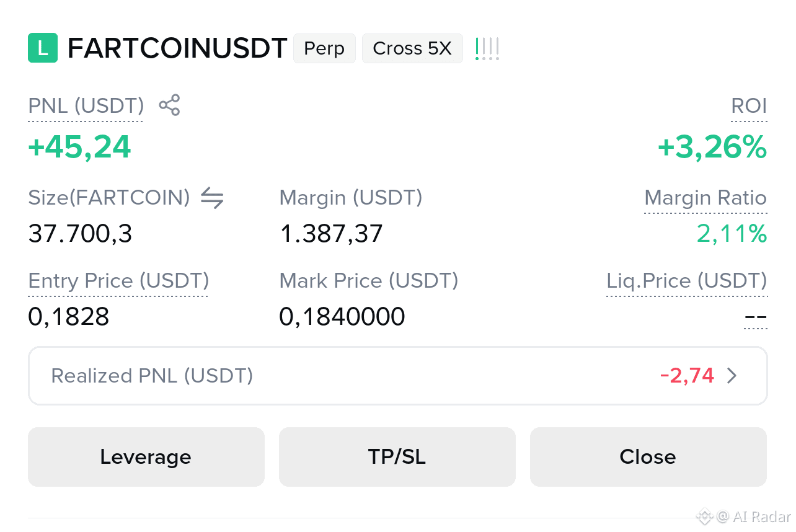Screen dimensions: 796x532
Task: Open the Realized PNL (USDT) row
Action: (x=397, y=376)
